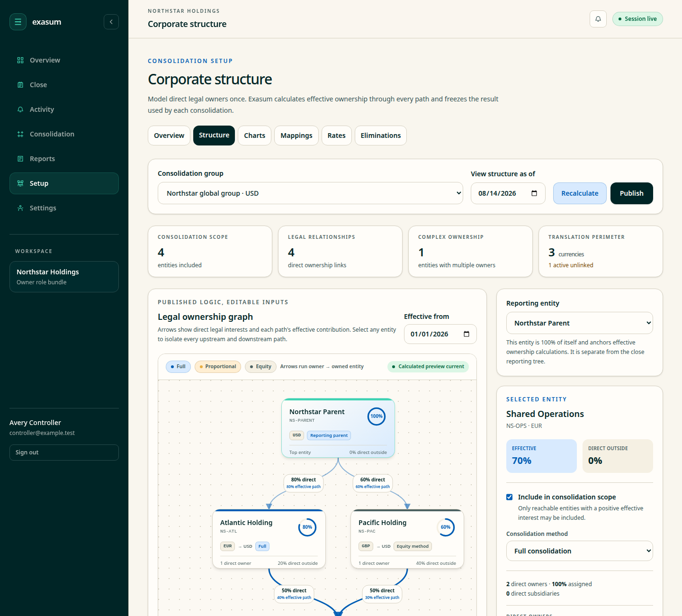This screenshot has height=616, width=682.
Task: Click the Consolidation scope stat card
Action: [x=210, y=251]
